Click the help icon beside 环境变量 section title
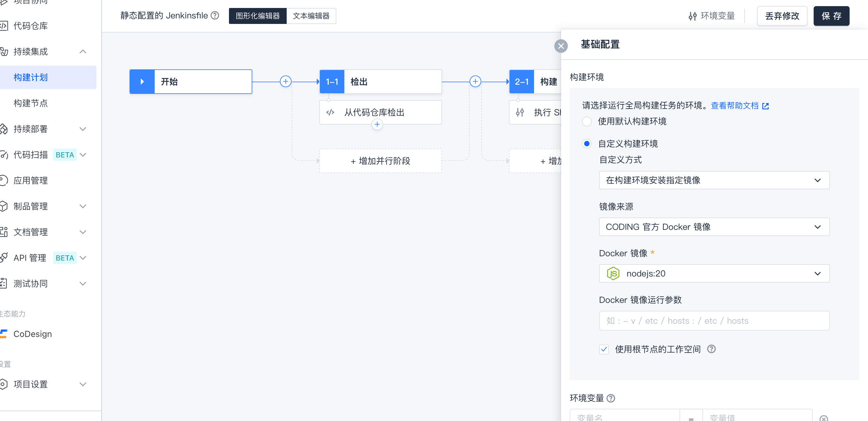The height and width of the screenshot is (421, 868). click(x=610, y=398)
